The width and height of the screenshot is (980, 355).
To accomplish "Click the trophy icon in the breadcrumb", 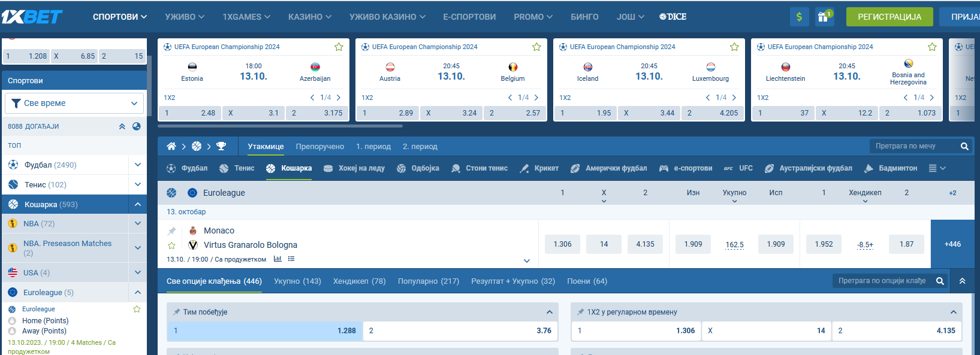I will click(221, 146).
